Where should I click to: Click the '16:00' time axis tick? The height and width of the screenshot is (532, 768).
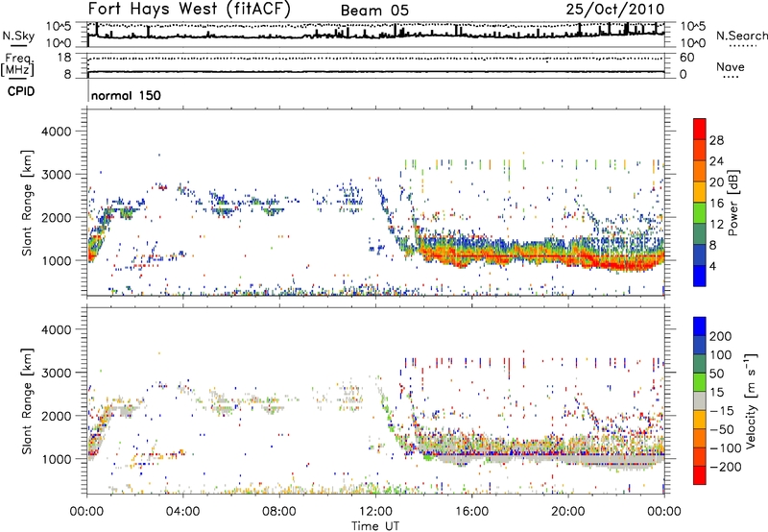pos(471,512)
